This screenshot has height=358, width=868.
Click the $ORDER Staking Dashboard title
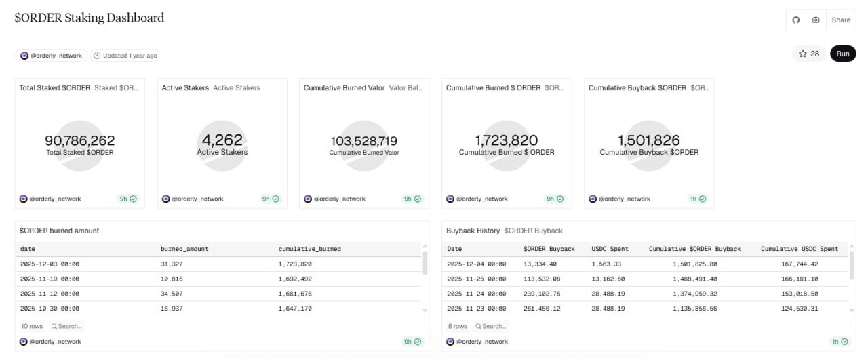pos(90,18)
